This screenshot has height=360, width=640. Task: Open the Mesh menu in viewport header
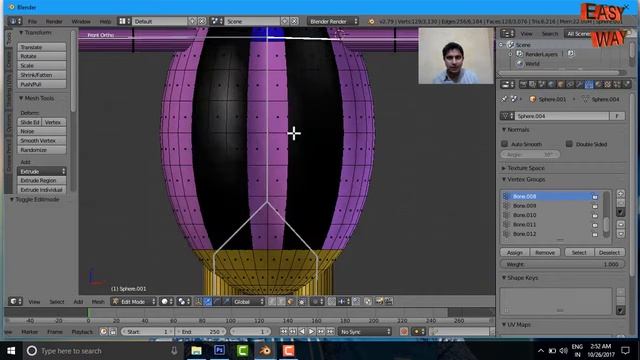point(98,302)
